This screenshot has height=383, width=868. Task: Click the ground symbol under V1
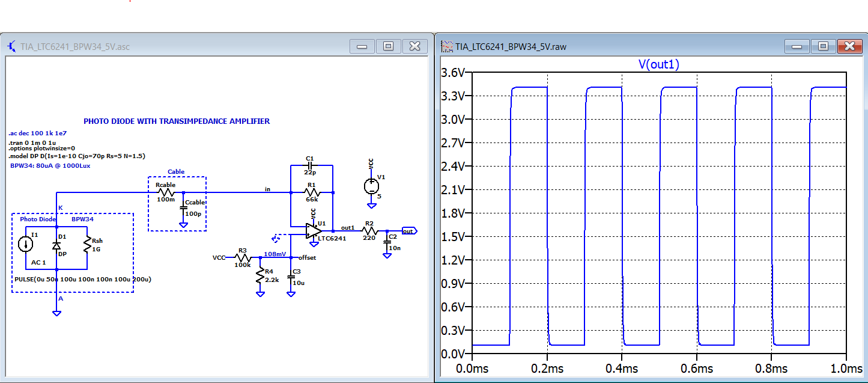pyautogui.click(x=371, y=206)
